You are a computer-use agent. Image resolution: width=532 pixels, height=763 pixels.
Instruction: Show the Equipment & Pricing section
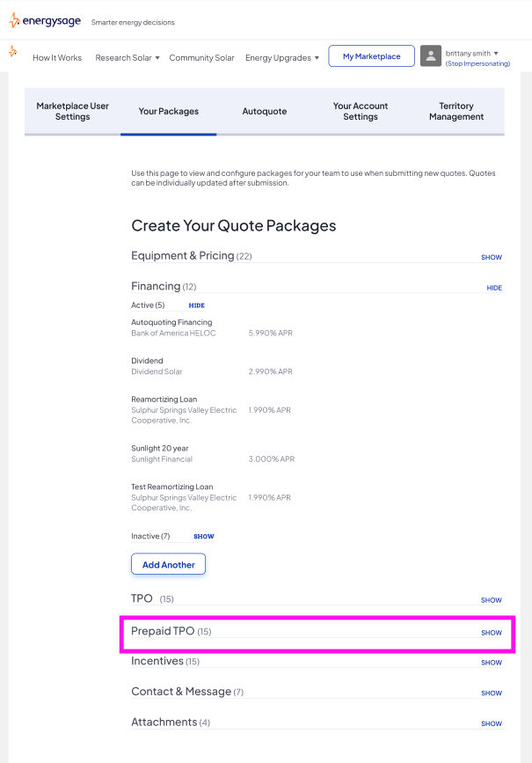click(x=491, y=257)
